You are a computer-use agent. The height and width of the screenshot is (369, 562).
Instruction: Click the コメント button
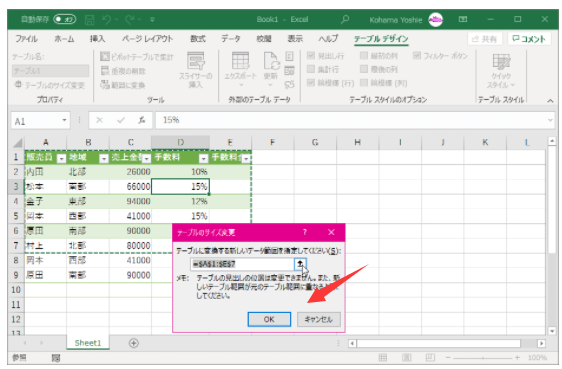[529, 39]
